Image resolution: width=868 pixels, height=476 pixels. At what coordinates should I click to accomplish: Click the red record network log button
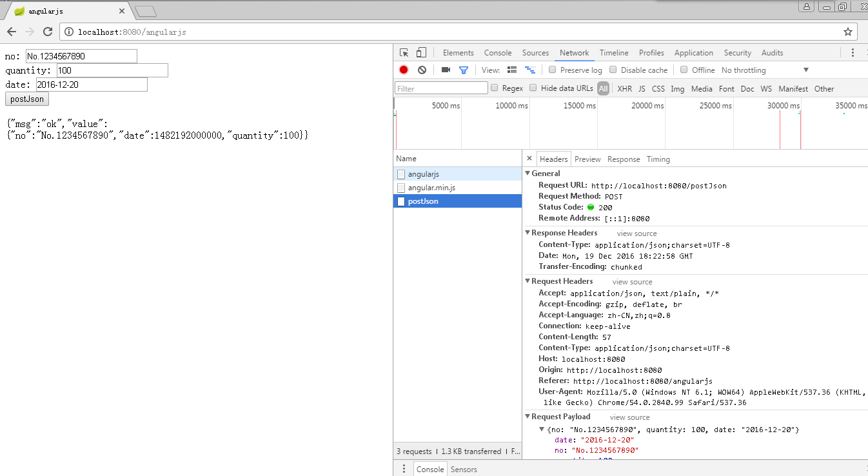coord(404,70)
